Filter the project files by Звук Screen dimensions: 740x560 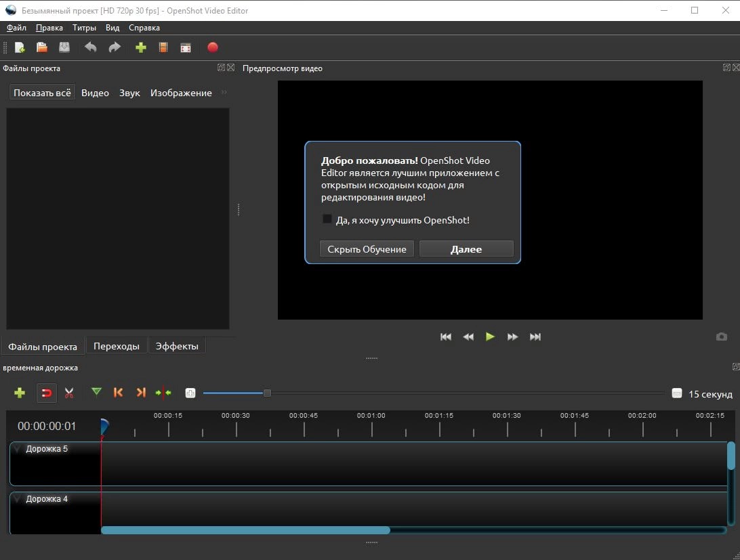[x=129, y=93]
